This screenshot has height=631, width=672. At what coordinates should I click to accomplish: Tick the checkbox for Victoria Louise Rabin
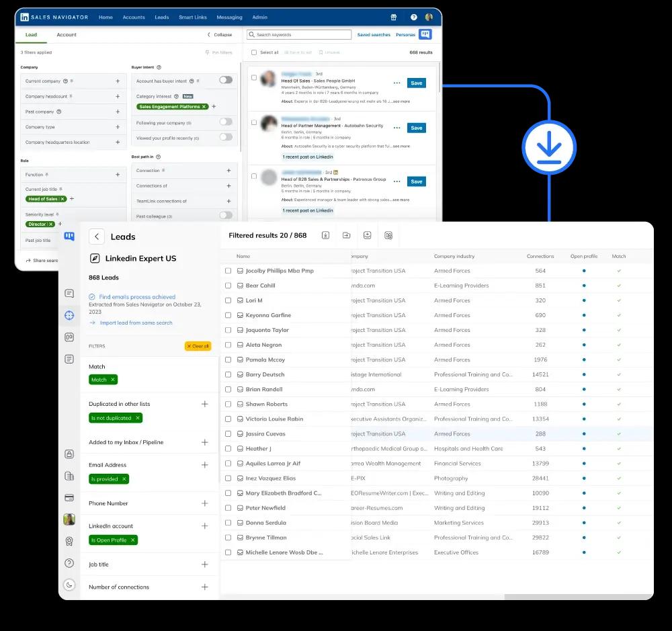tap(228, 419)
